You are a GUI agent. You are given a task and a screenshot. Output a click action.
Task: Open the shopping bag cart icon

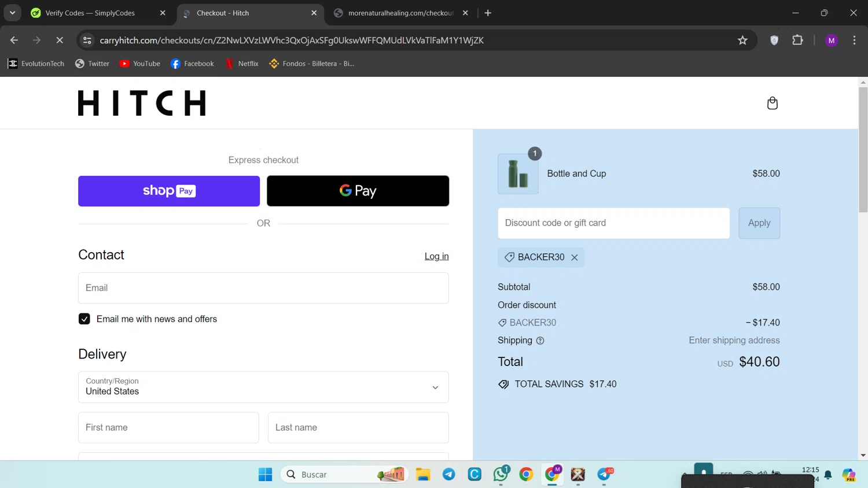point(772,103)
